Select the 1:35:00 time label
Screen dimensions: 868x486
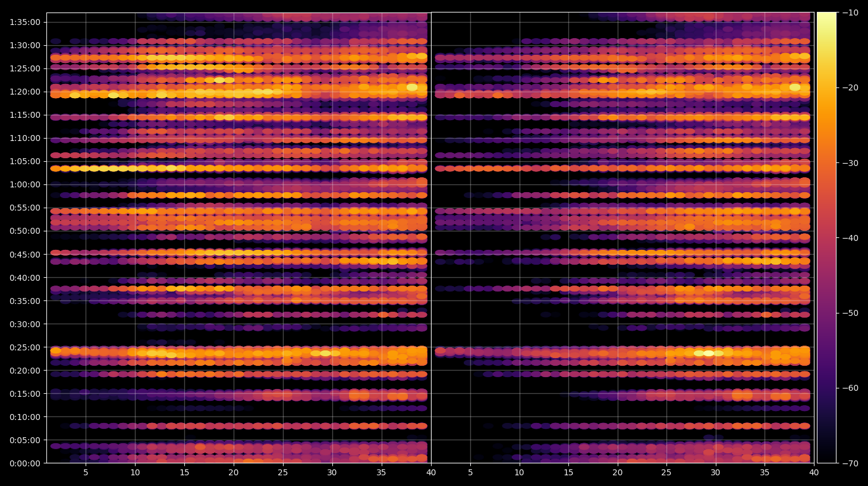pyautogui.click(x=25, y=22)
